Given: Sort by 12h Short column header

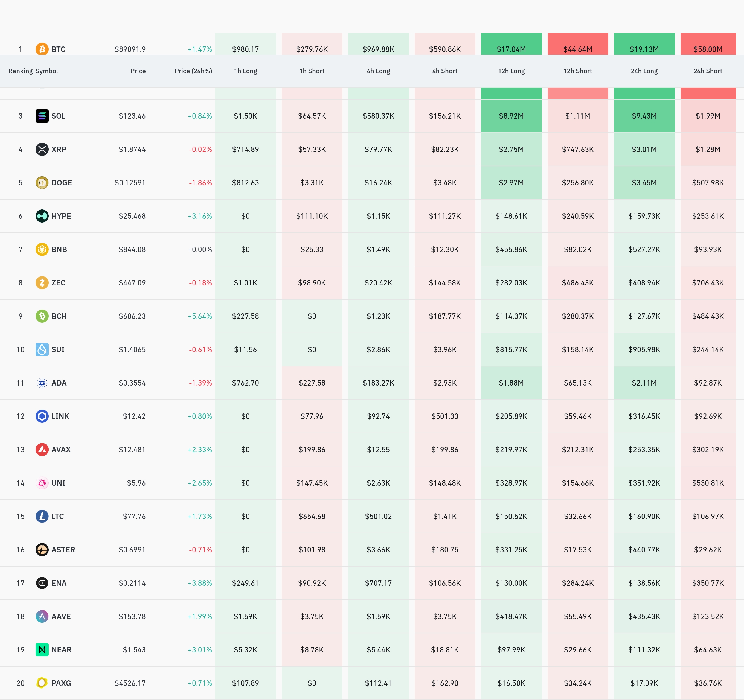Looking at the screenshot, I should point(577,71).
